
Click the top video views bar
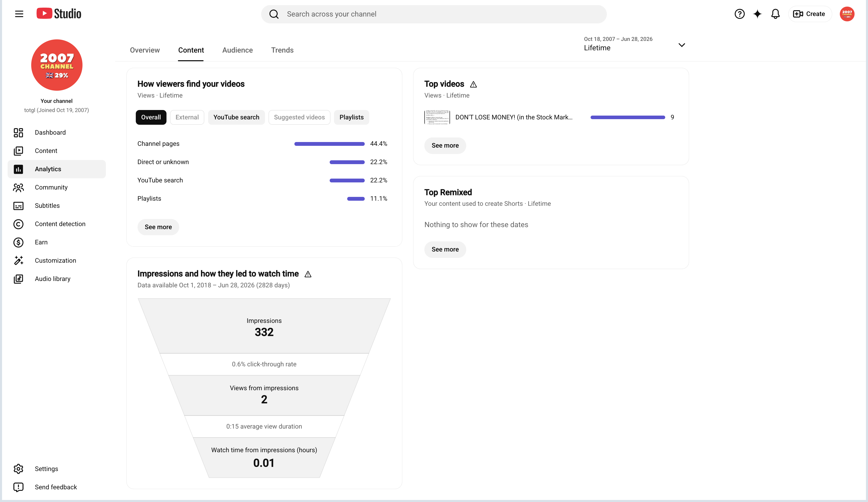[628, 117]
